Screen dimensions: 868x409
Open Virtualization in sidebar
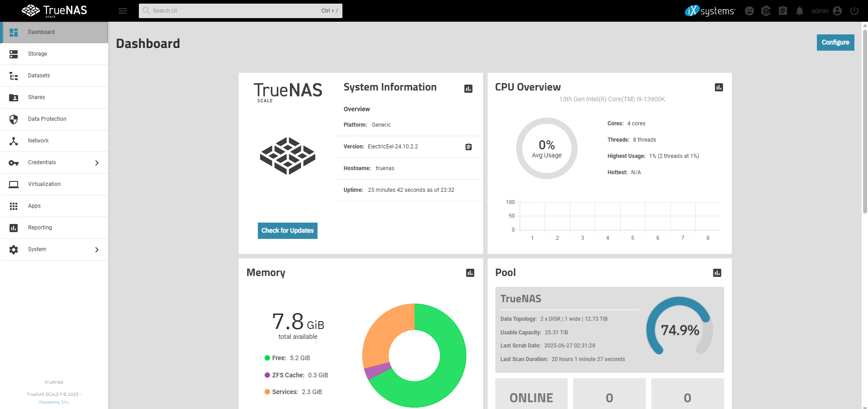[x=54, y=184]
